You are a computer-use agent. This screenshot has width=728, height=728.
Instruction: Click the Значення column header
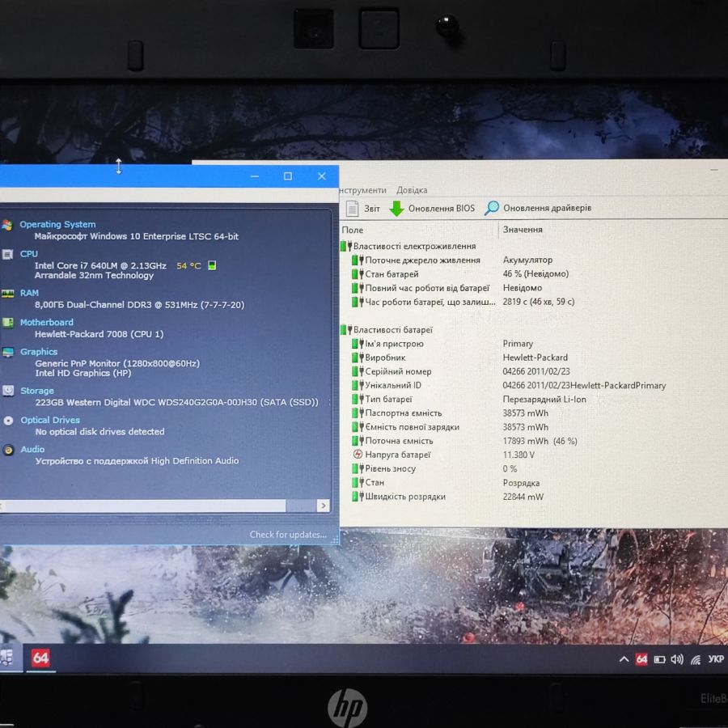pos(523,230)
